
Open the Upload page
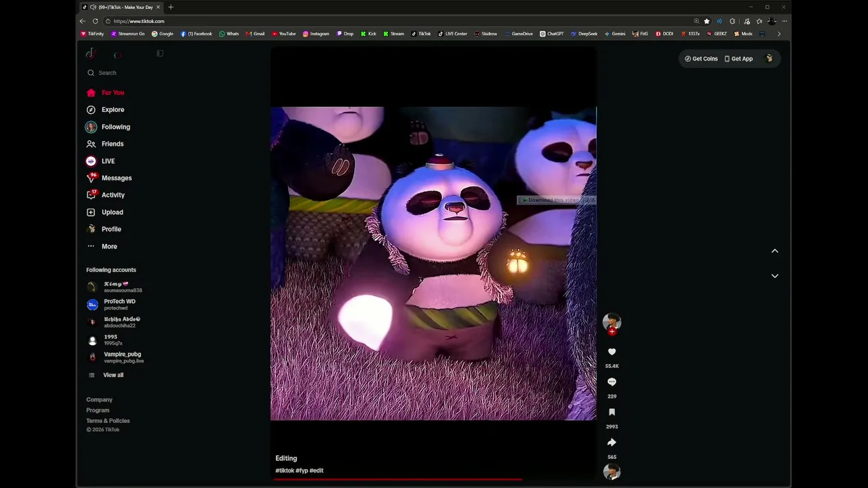[105, 212]
